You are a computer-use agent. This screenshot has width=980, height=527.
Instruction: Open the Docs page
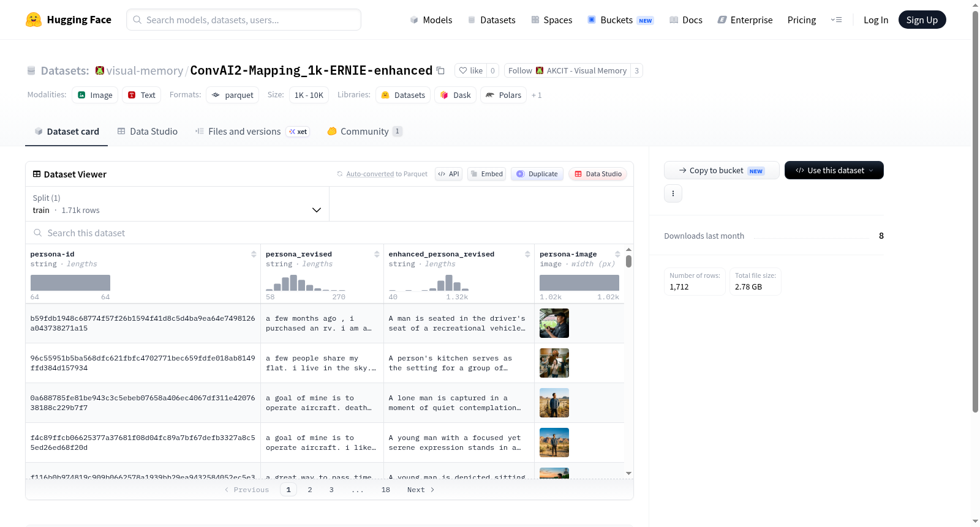coord(685,20)
